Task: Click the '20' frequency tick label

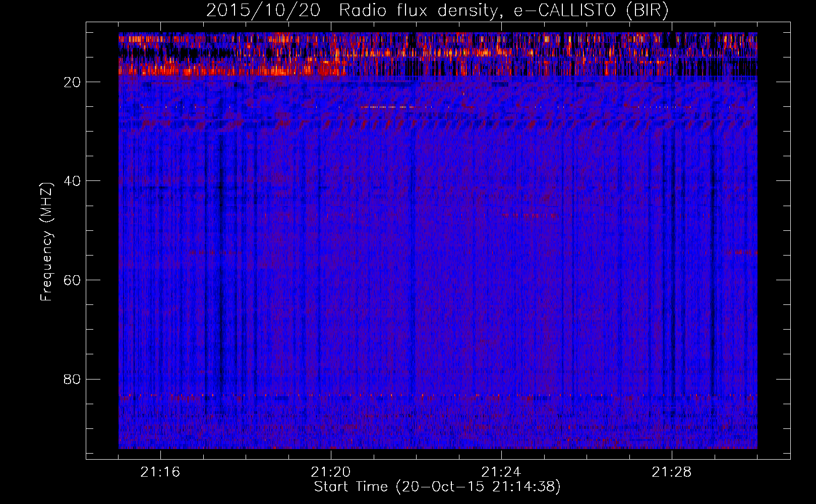Action: pyautogui.click(x=73, y=82)
